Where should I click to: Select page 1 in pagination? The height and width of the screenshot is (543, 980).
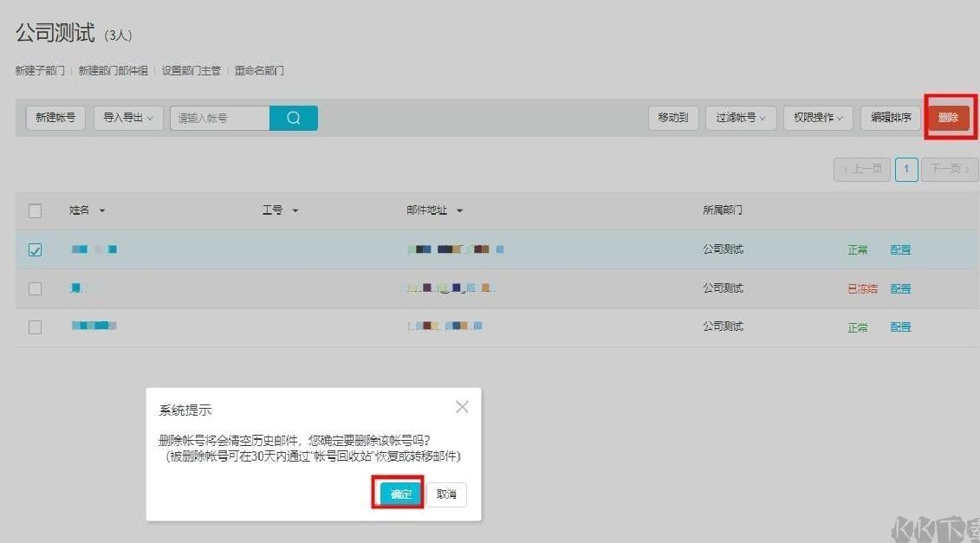pos(906,170)
